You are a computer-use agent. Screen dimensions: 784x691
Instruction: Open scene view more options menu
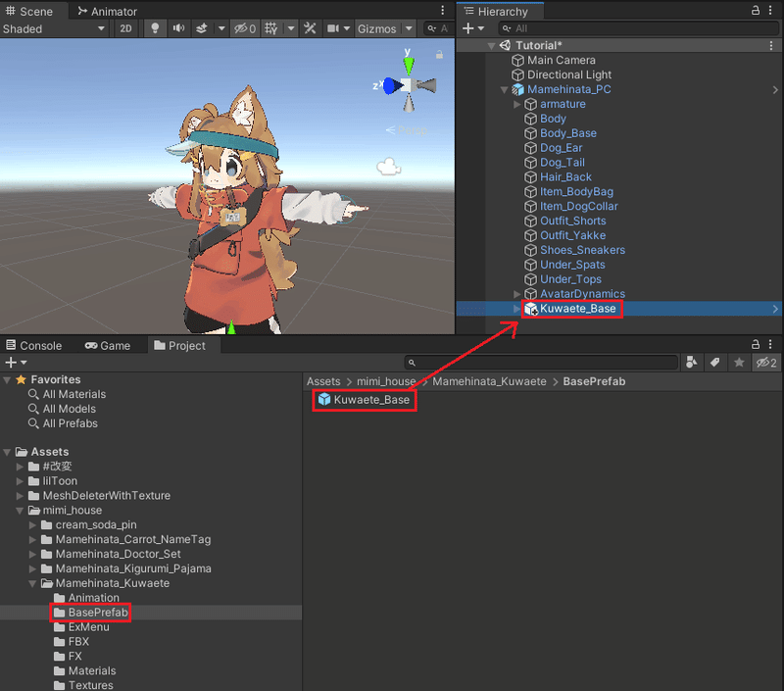coord(443,11)
